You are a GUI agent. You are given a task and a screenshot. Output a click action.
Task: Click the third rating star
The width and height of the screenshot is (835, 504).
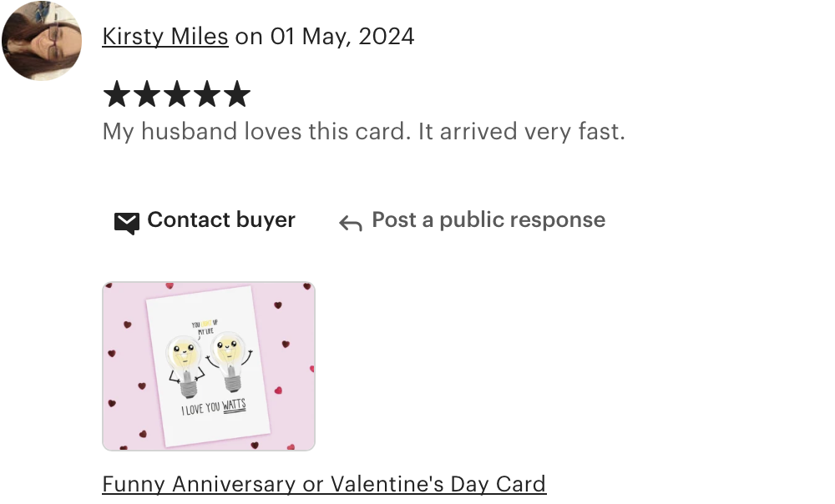click(x=177, y=94)
